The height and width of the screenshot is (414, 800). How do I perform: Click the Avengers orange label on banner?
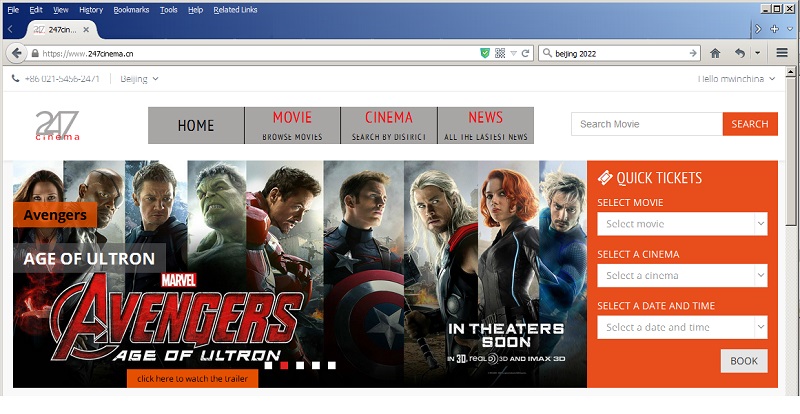tap(55, 215)
